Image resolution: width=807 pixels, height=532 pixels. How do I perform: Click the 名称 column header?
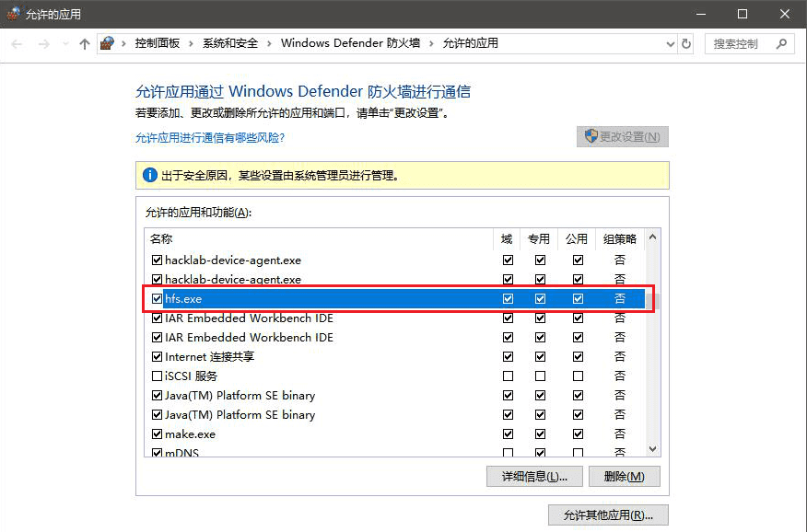pos(319,239)
